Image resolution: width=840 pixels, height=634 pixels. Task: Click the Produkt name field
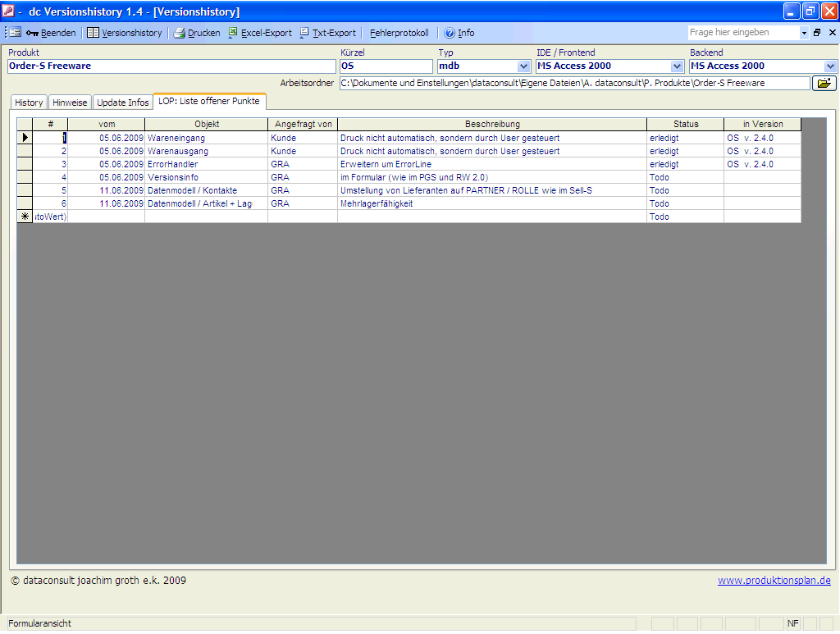[171, 66]
